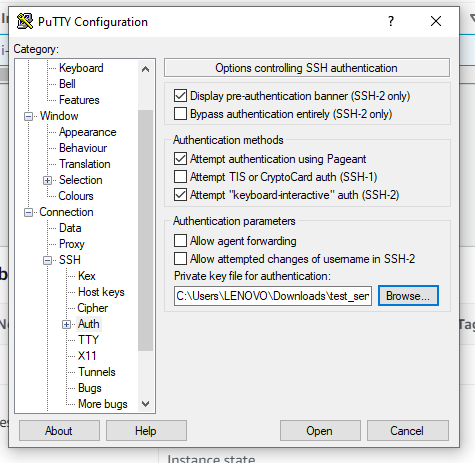Click the private key file path field
The image size is (475, 463).
coord(273,296)
